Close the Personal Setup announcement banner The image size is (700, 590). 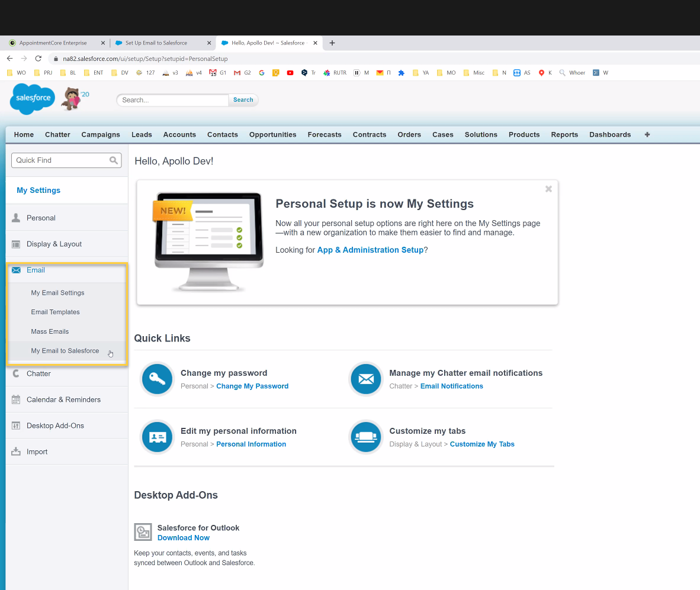point(548,189)
